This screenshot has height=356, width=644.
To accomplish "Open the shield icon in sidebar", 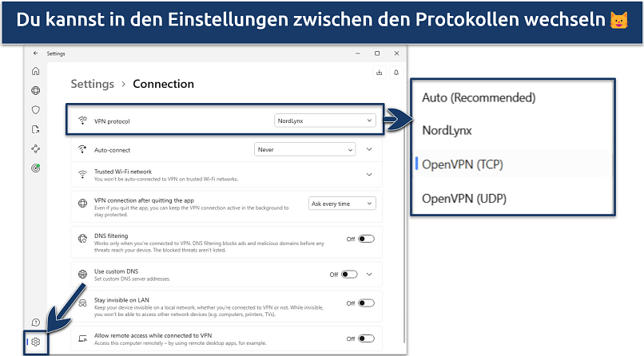I will (x=35, y=110).
